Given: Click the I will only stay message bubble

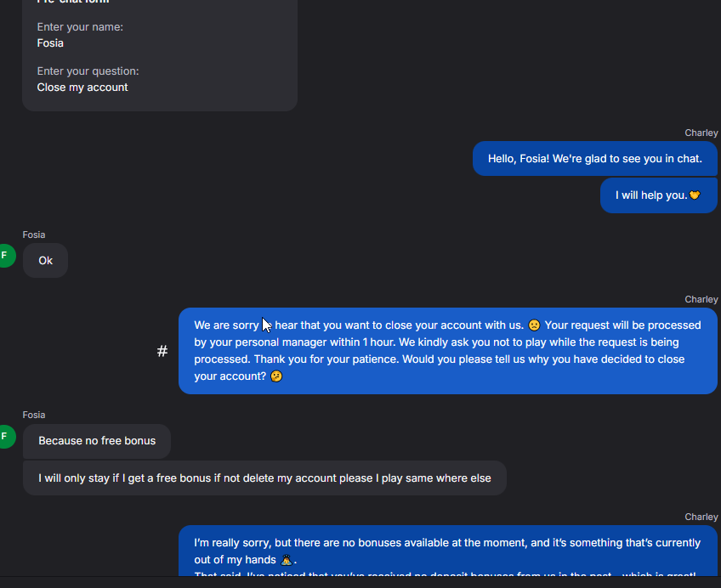Looking at the screenshot, I should (264, 478).
